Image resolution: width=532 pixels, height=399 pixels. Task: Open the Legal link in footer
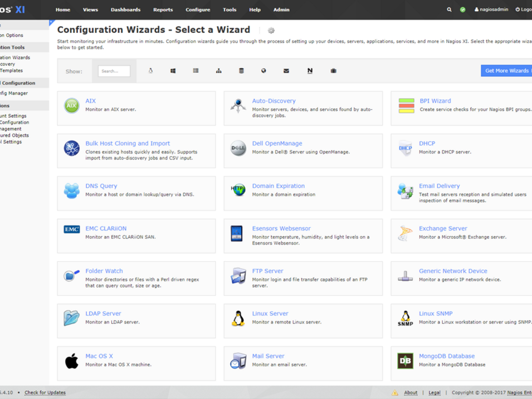click(x=435, y=392)
